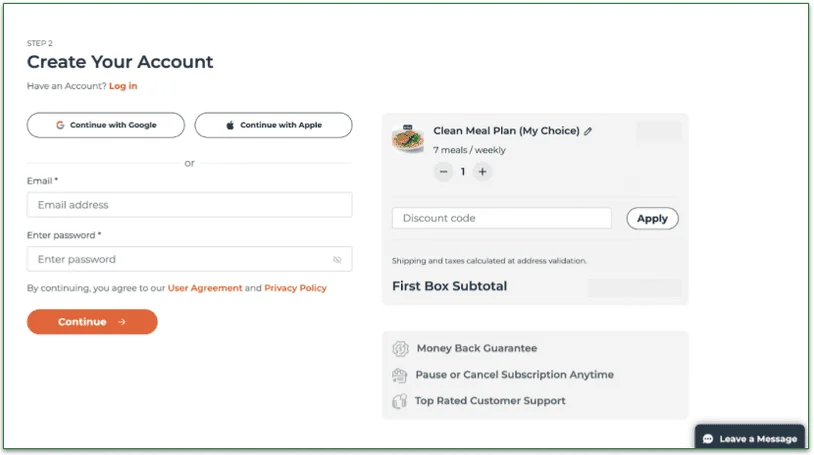The image size is (814, 455).
Task: Click the Pause or Cancel Subscription Anytime text
Action: pyautogui.click(x=514, y=375)
